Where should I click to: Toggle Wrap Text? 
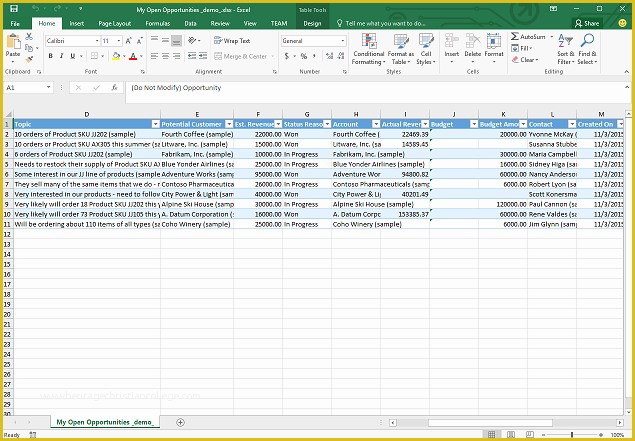[232, 41]
